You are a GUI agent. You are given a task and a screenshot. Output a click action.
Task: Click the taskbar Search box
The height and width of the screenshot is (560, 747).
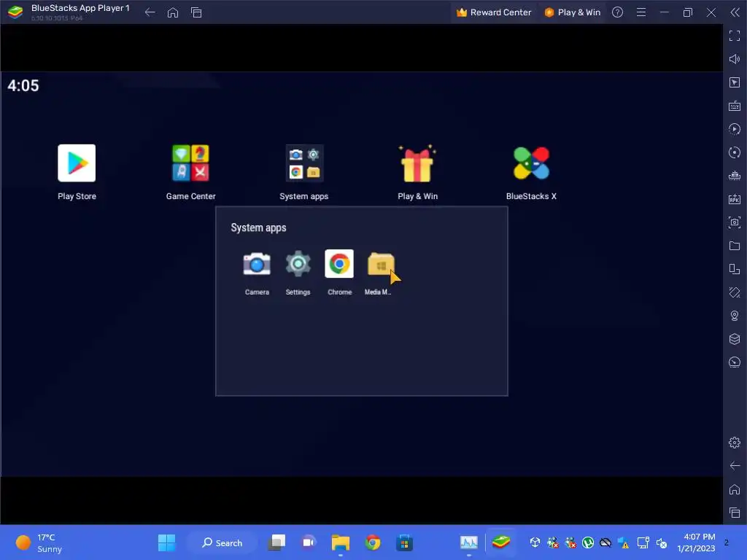click(x=222, y=542)
